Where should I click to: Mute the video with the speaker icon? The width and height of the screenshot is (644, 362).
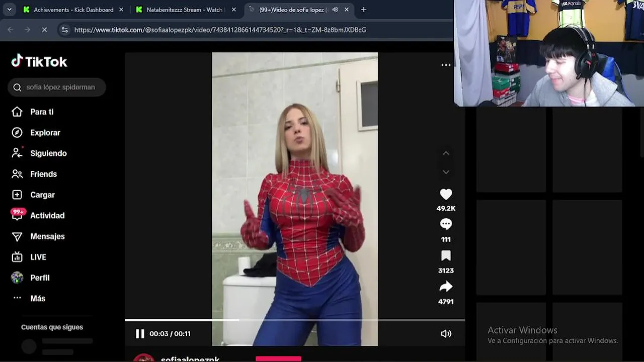(446, 333)
